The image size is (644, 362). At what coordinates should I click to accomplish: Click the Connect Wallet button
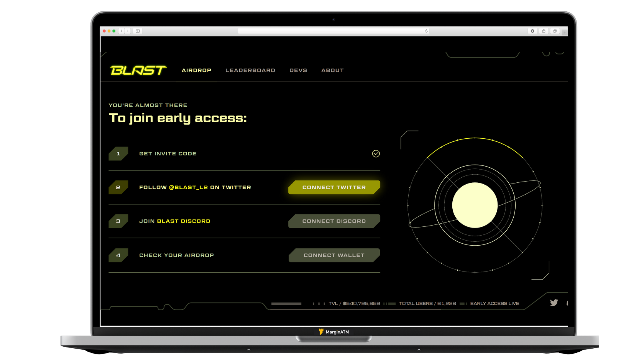[334, 255]
